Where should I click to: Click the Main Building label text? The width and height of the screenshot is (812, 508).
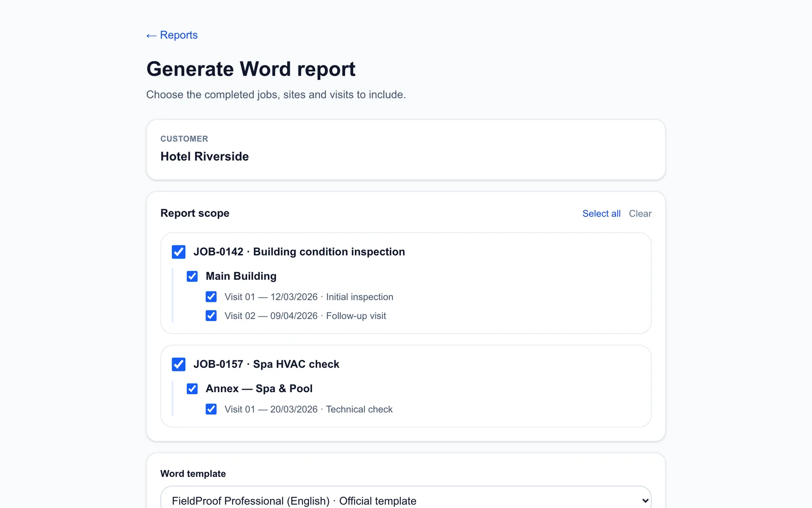point(241,276)
